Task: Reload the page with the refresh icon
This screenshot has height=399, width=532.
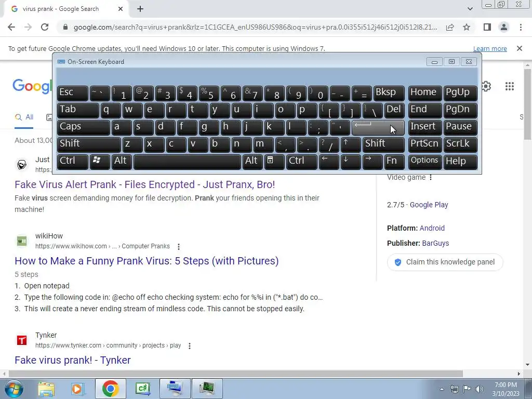Action: (x=45, y=27)
